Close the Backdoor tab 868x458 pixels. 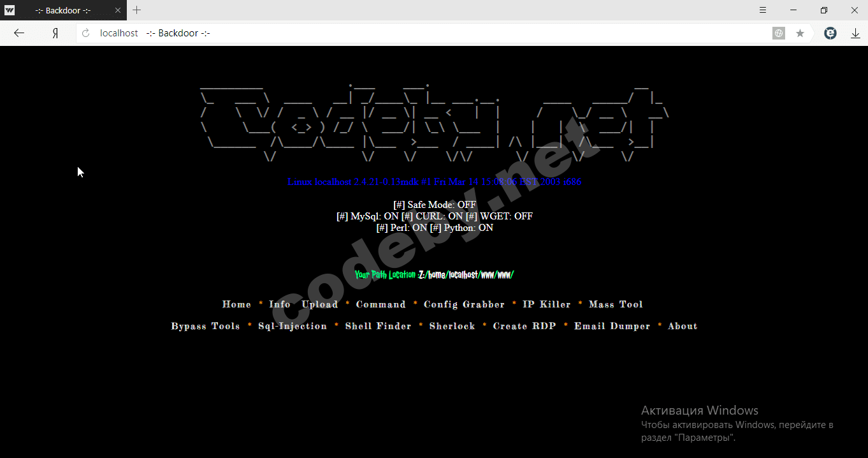(x=118, y=10)
